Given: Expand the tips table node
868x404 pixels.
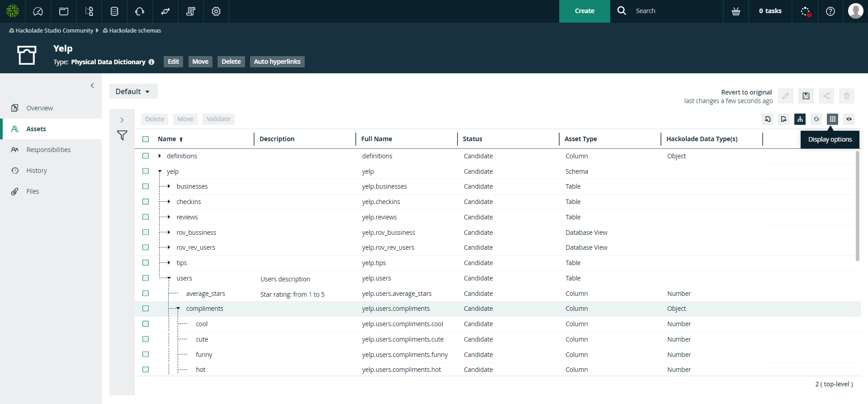Looking at the screenshot, I should 169,263.
